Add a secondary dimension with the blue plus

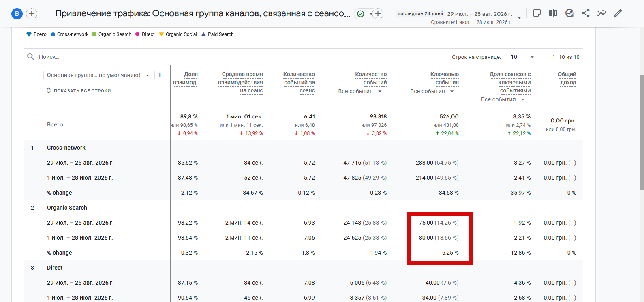pos(160,75)
